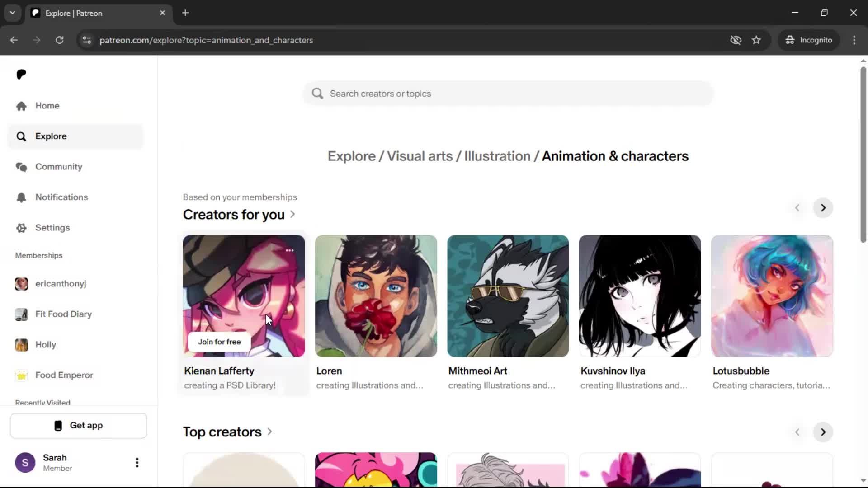Click the phone icon on Get app
Screen dimensions: 868x488
[x=58, y=426]
